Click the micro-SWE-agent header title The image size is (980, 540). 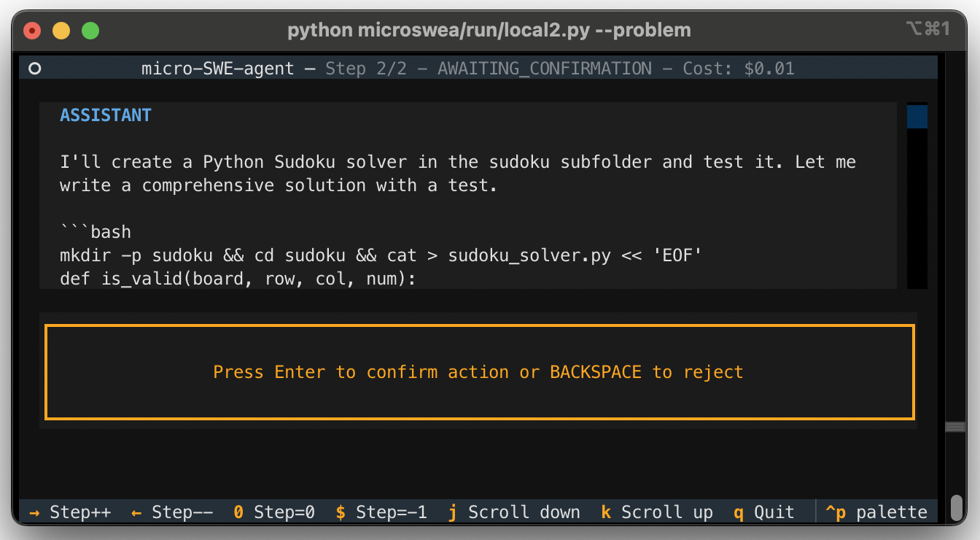click(217, 69)
